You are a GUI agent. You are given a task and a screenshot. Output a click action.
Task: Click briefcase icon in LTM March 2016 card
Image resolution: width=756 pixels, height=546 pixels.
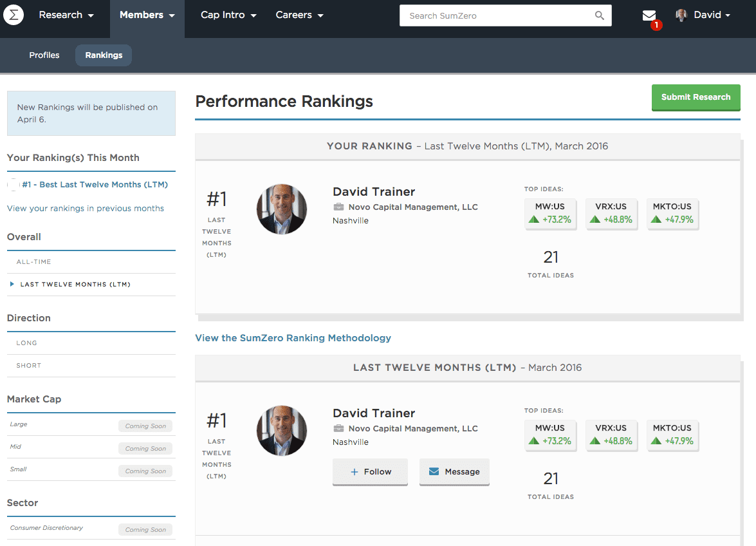click(x=338, y=428)
